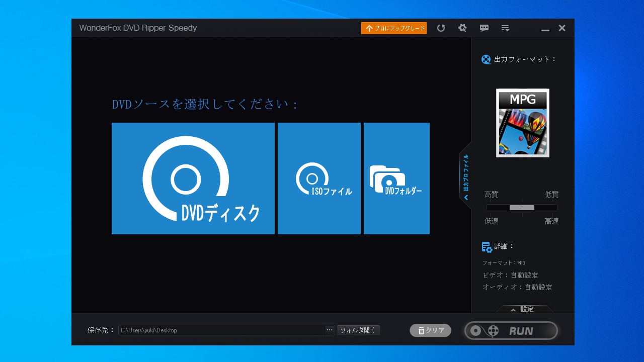Select the DVDディスク source tile
Screen dimensions: 644x362
pos(193,178)
